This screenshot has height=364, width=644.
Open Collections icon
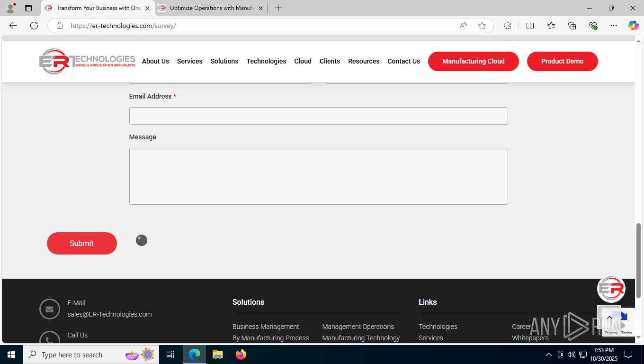tap(572, 26)
